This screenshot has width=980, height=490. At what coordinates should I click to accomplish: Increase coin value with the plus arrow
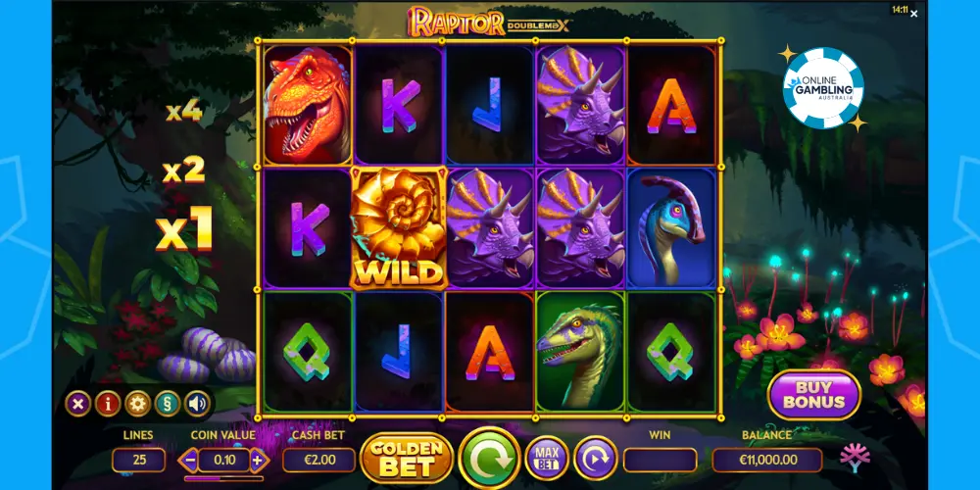pyautogui.click(x=258, y=462)
